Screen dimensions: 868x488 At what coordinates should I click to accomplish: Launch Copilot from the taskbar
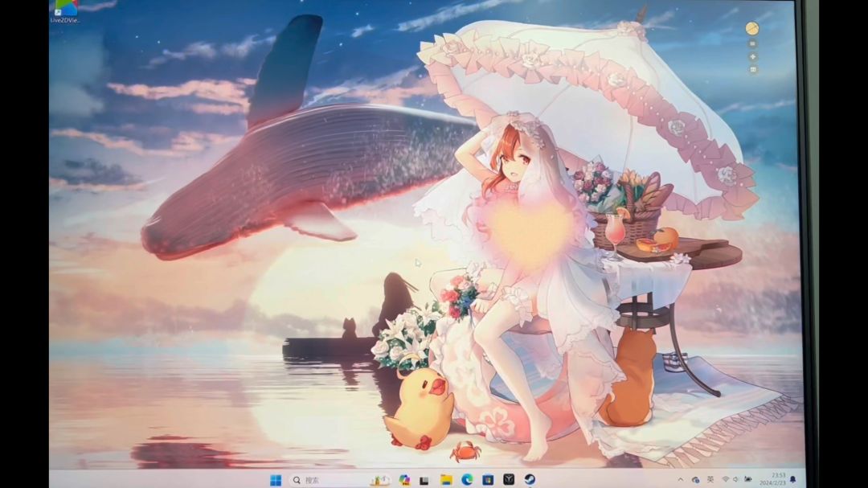click(404, 480)
